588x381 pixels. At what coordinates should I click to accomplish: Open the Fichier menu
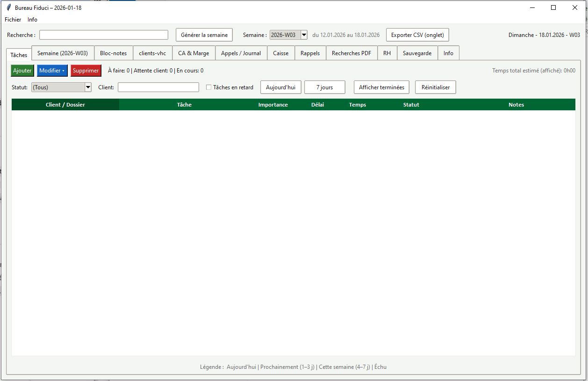(x=13, y=20)
